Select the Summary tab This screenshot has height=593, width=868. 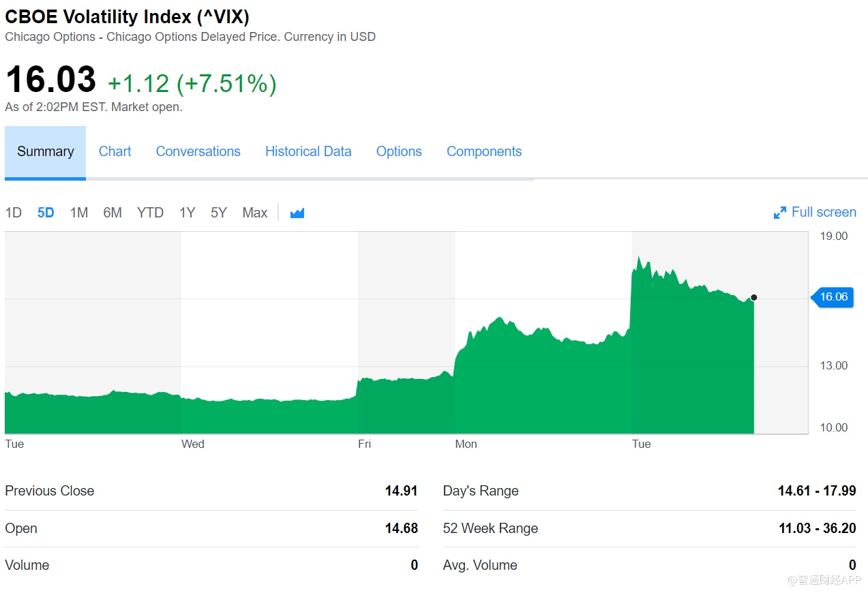(45, 151)
